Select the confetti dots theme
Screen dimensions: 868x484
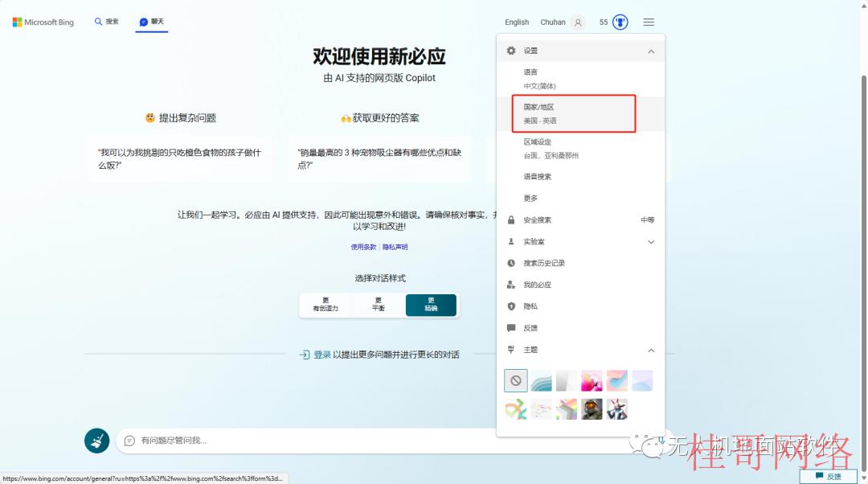click(x=541, y=409)
